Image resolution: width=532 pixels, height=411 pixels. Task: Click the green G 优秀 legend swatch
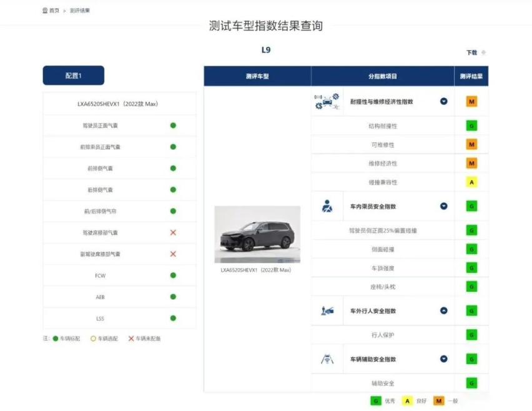[x=376, y=401]
